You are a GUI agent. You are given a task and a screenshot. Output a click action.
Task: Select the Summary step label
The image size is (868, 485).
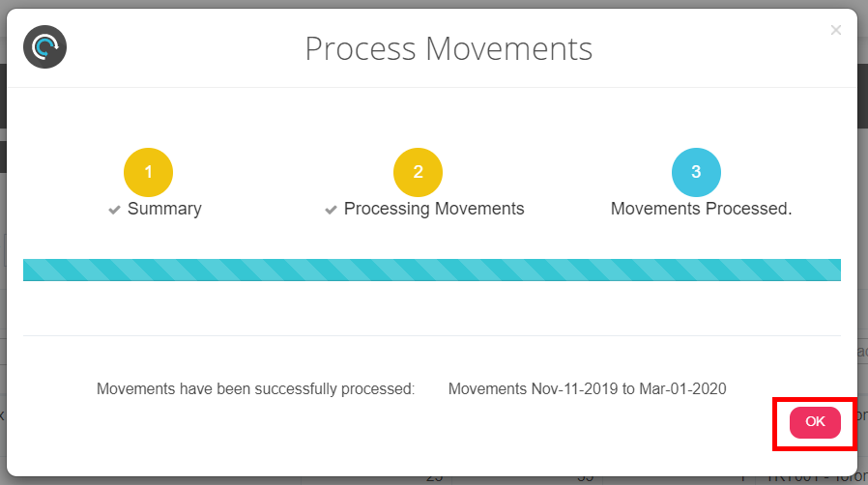(x=164, y=209)
